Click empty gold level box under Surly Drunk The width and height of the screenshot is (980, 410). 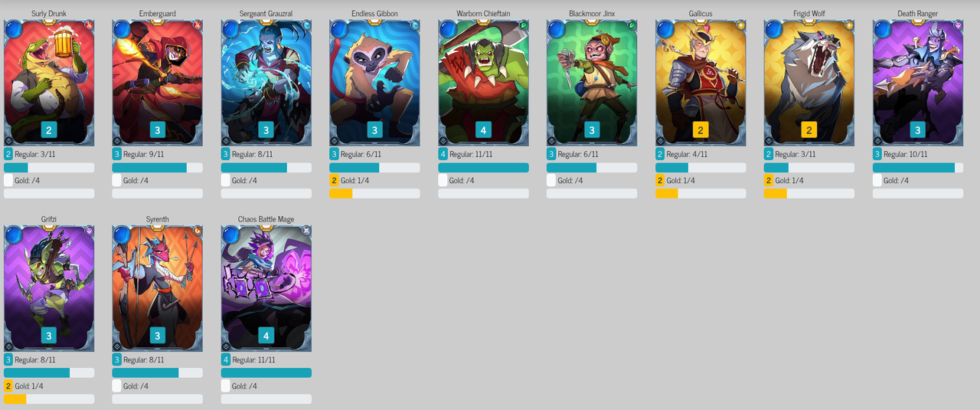(x=8, y=180)
